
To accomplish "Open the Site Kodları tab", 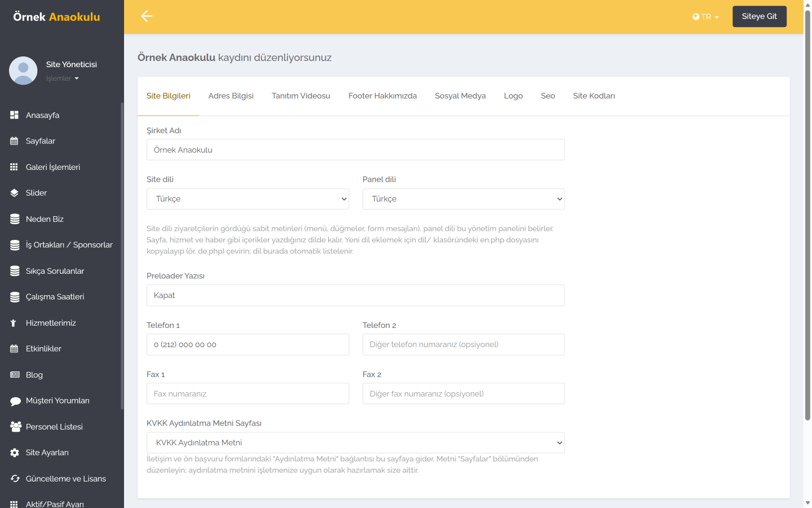I will [594, 96].
